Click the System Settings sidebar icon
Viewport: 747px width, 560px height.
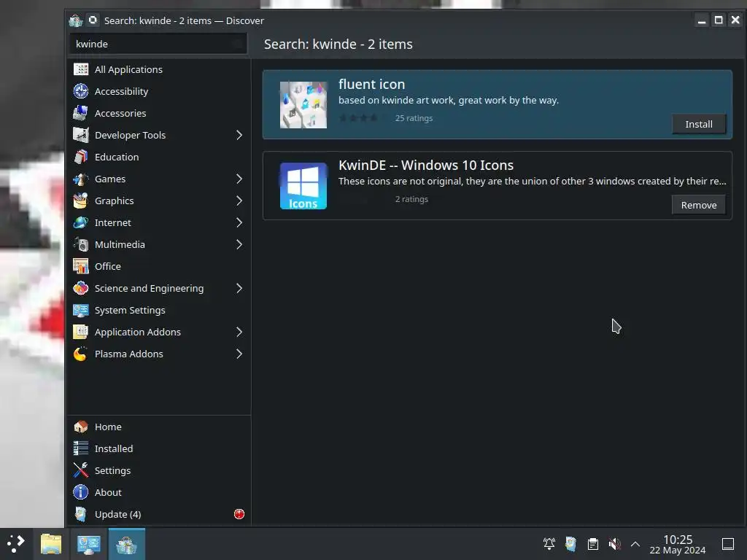(80, 310)
